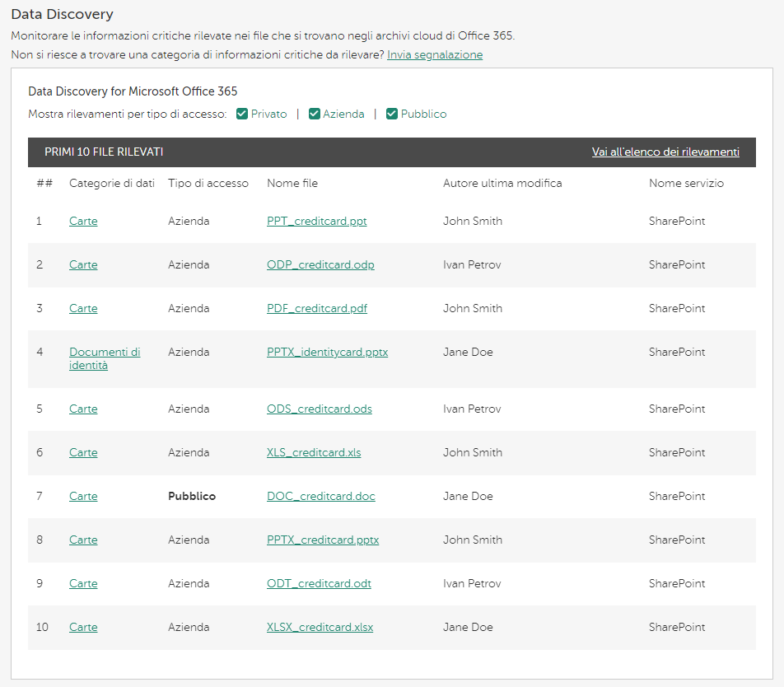Open Vai all'elenco dei rilevamenti link
The width and height of the screenshot is (784, 687).
(x=665, y=152)
